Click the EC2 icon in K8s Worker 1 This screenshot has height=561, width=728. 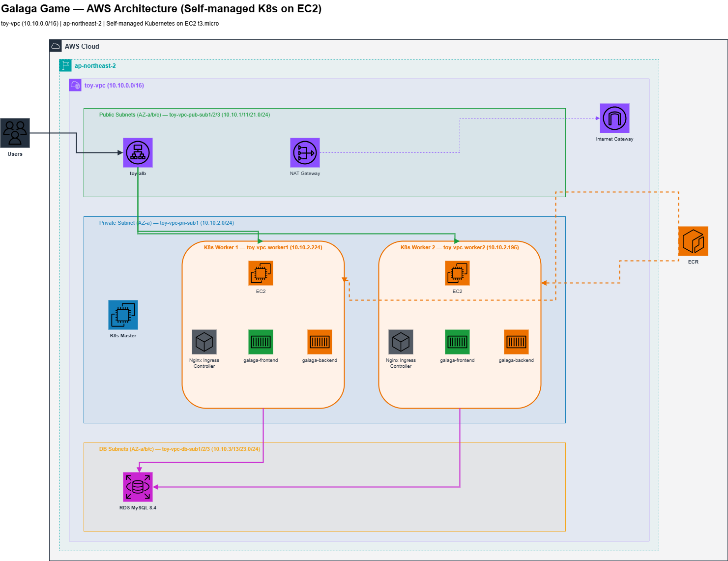click(x=261, y=273)
